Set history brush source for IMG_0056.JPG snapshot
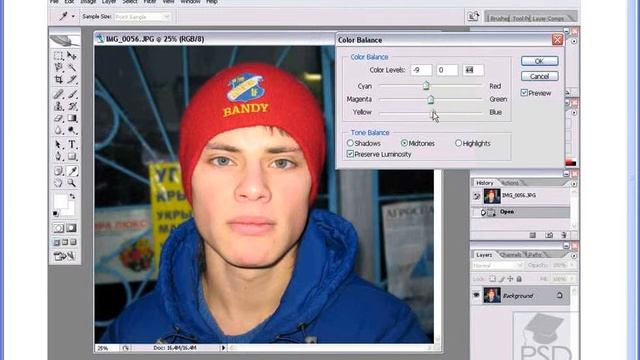 (477, 196)
